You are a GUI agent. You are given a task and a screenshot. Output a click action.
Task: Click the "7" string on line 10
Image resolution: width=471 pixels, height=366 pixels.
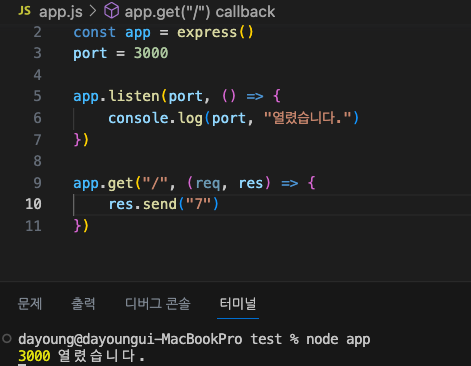[x=198, y=204]
